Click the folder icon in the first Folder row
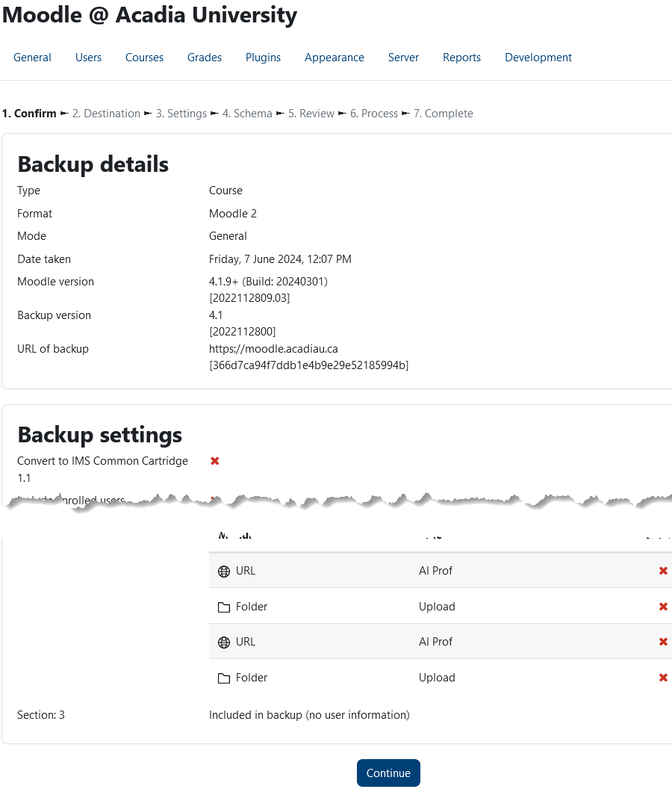The image size is (672, 792). pos(223,607)
